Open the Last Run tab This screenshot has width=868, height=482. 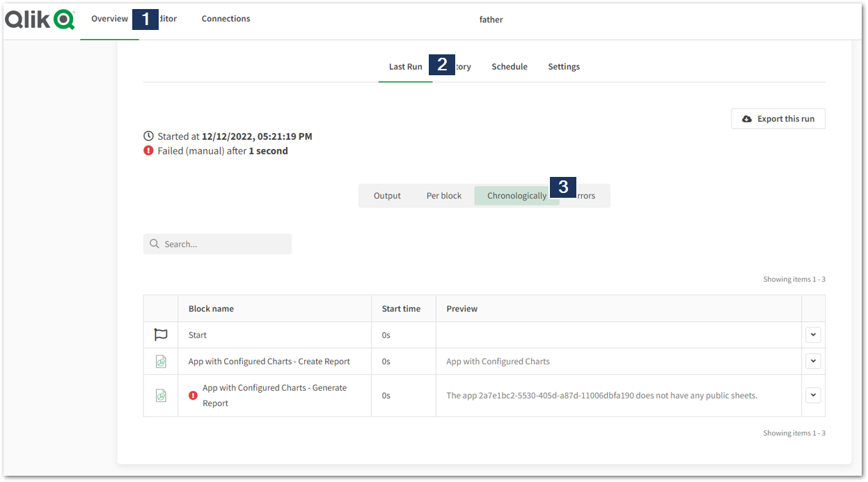(x=405, y=67)
